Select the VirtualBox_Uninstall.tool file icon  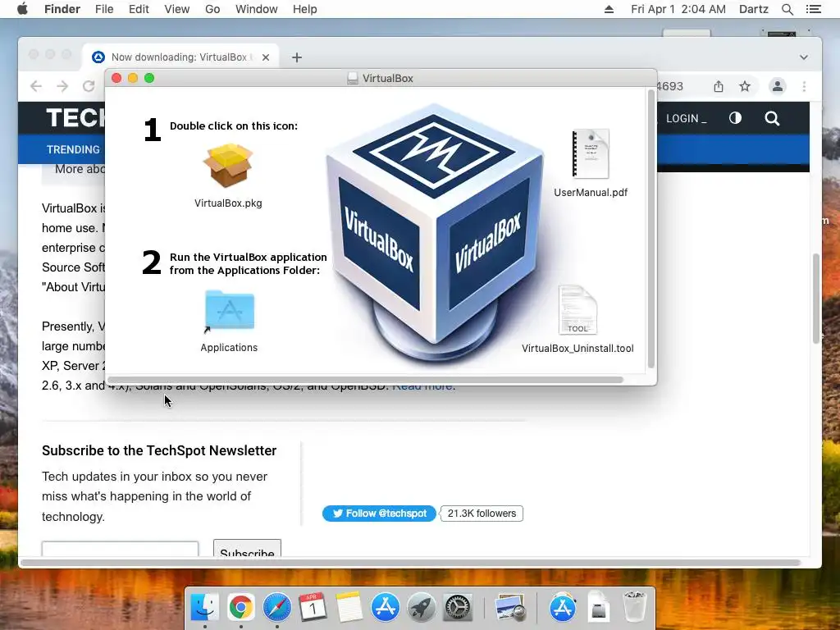[577, 310]
